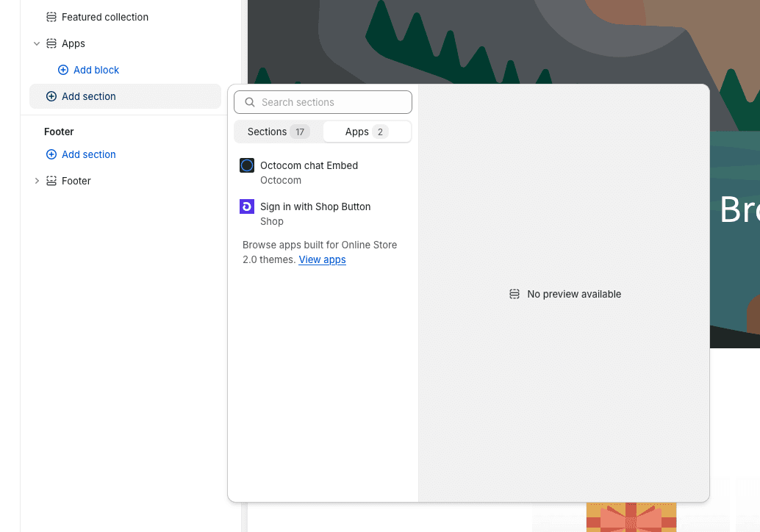Click the Apps section icon in sidebar
This screenshot has height=532, width=760.
51,43
